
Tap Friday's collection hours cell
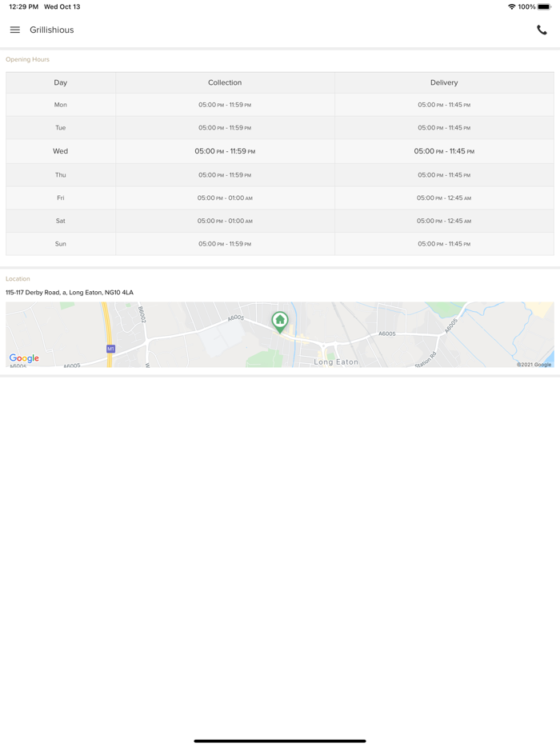click(x=225, y=198)
